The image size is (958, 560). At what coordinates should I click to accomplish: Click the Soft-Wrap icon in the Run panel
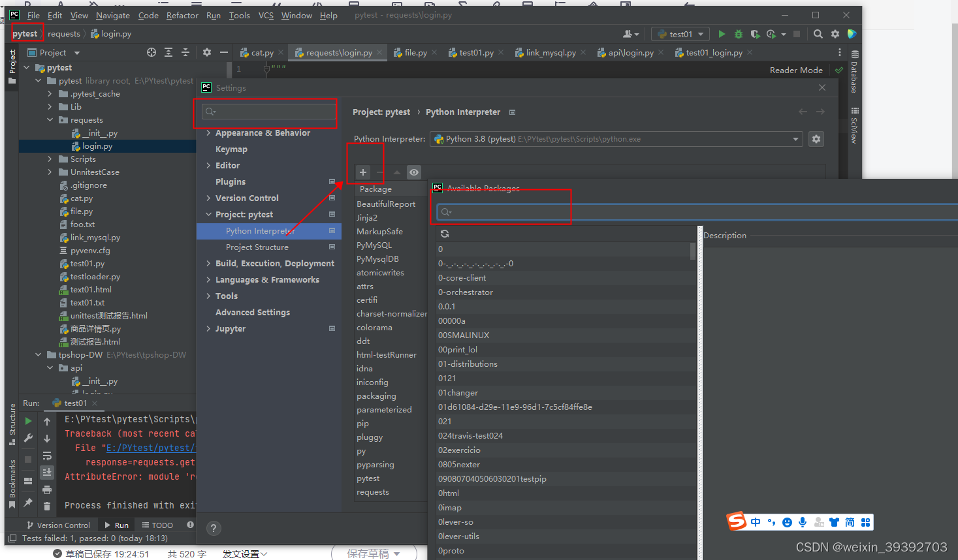pyautogui.click(x=46, y=456)
